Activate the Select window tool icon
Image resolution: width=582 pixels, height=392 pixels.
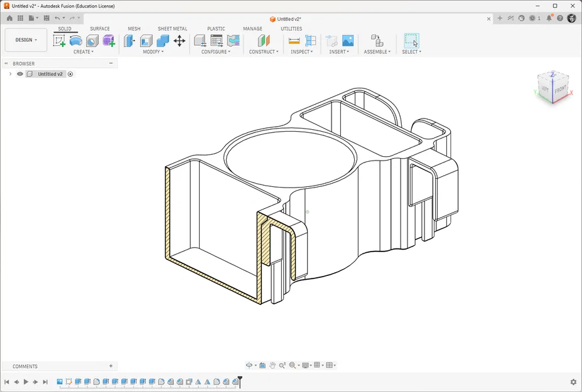point(411,40)
